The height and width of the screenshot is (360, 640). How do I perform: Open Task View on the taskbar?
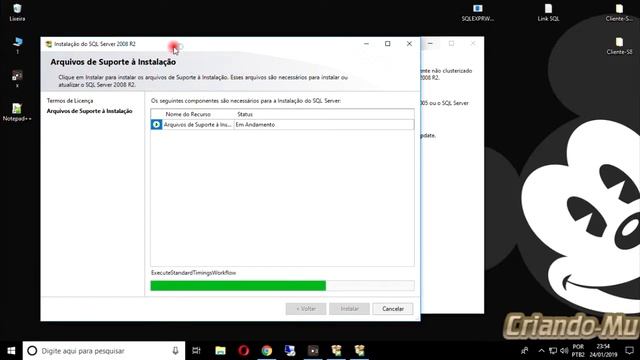click(196, 351)
